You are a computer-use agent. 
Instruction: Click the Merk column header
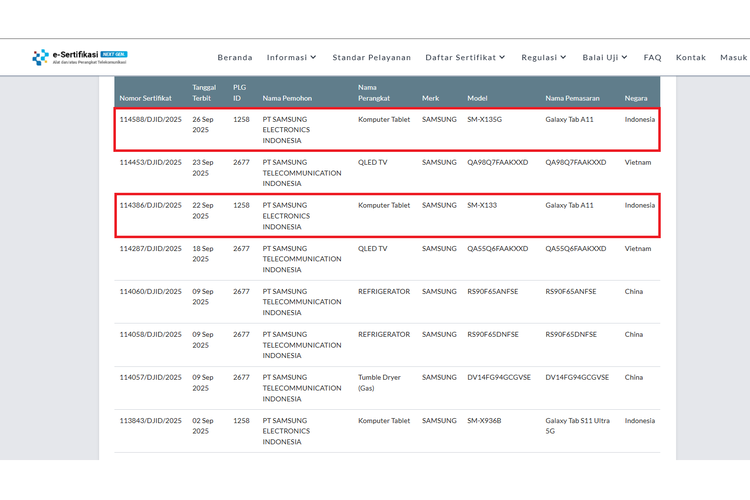pyautogui.click(x=430, y=98)
